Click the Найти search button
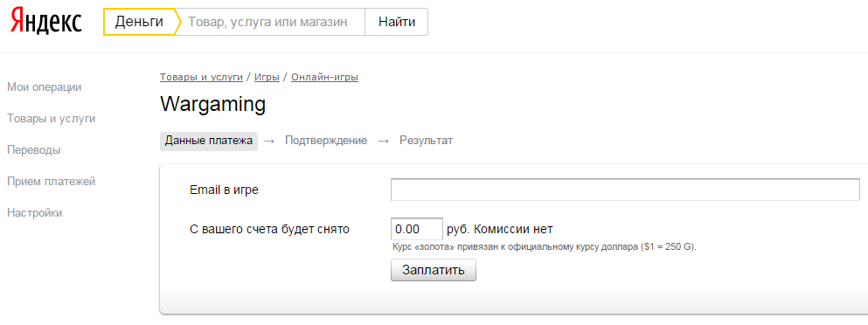This screenshot has height=325, width=868. click(x=396, y=22)
